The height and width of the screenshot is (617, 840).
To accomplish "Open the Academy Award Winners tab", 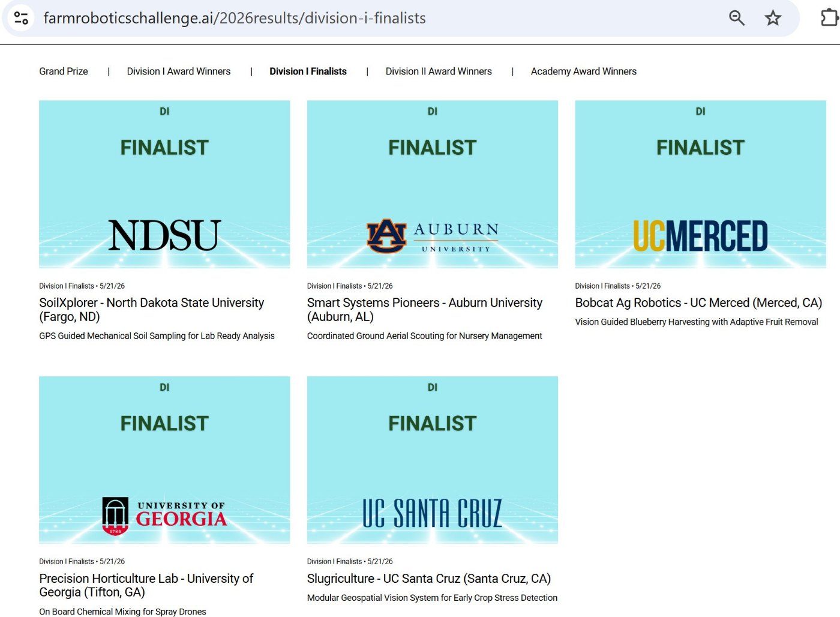I will point(584,71).
